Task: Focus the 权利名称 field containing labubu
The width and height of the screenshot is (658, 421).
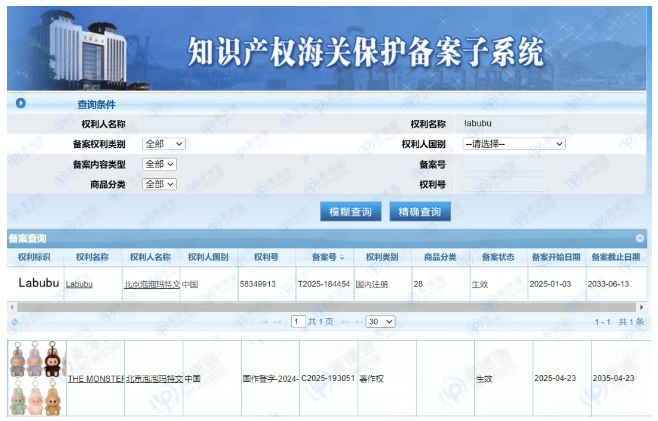Action: tap(505, 123)
